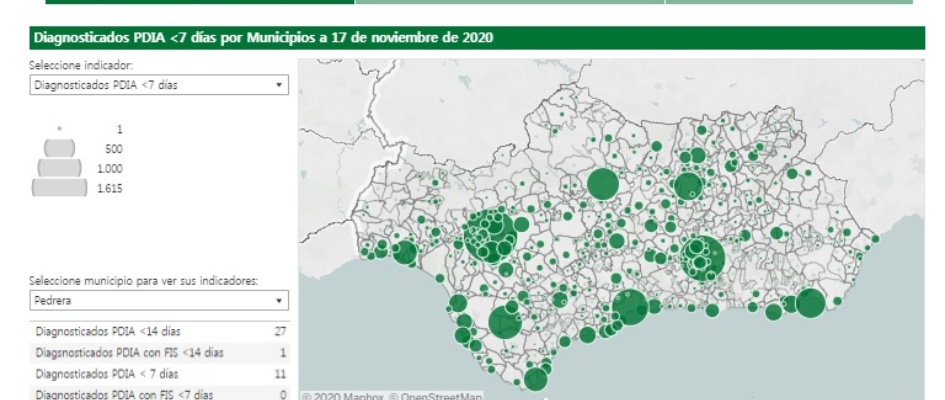Viewport: 945px width, 400px height.
Task: Click the Málaga circle on the coast
Action: coord(630,307)
